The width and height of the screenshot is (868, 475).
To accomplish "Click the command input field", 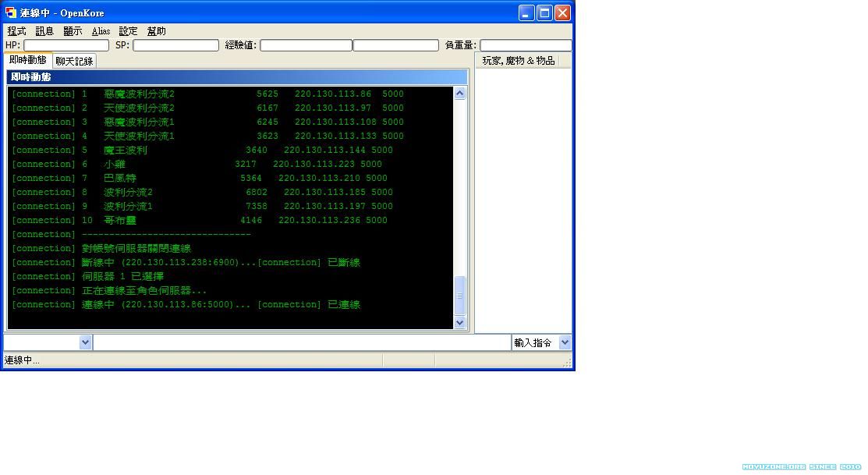I will pyautogui.click(x=302, y=342).
